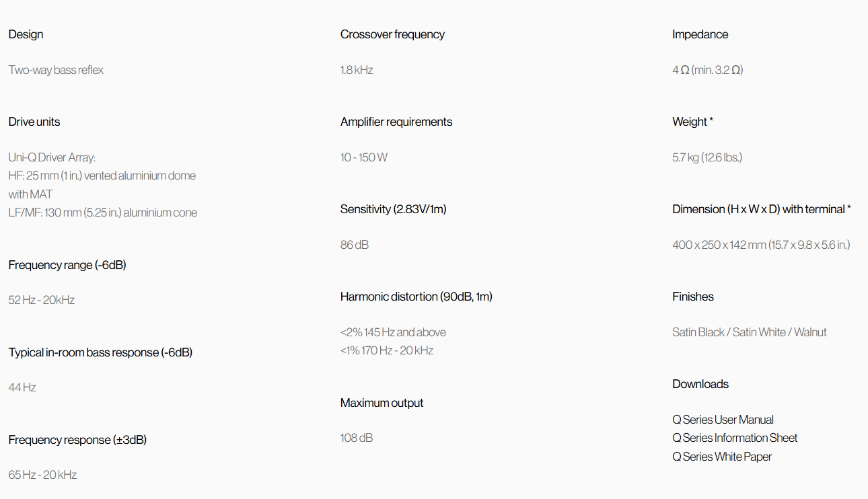Screen dimensions: 868x499
Task: Click the Drive units heading
Action: click(x=34, y=122)
